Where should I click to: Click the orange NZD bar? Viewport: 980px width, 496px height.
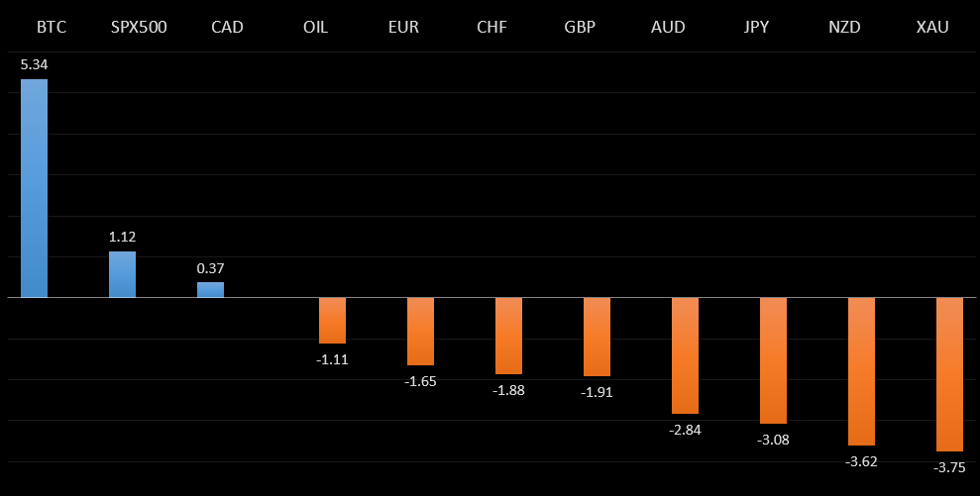click(x=861, y=371)
